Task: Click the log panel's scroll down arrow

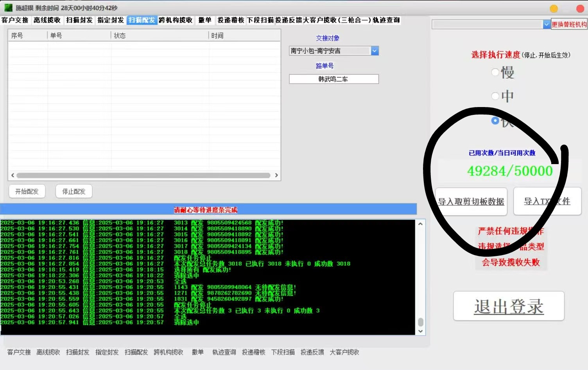Action: tap(420, 331)
